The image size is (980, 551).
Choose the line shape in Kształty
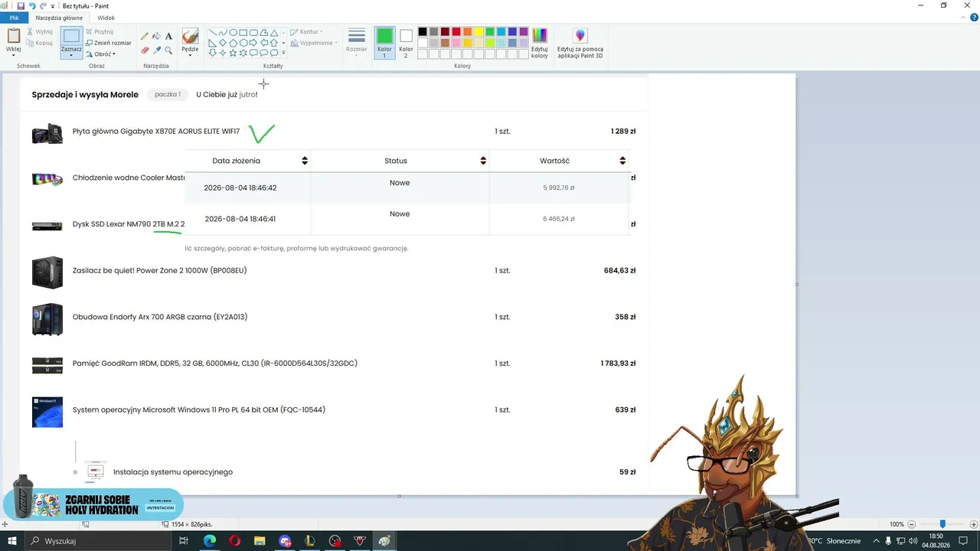pos(213,33)
